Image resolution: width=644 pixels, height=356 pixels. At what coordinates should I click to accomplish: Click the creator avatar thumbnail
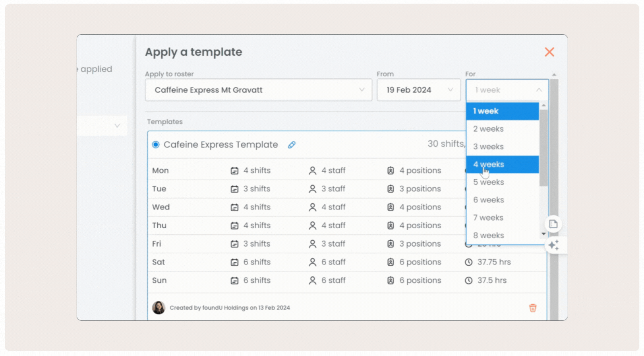coord(159,308)
